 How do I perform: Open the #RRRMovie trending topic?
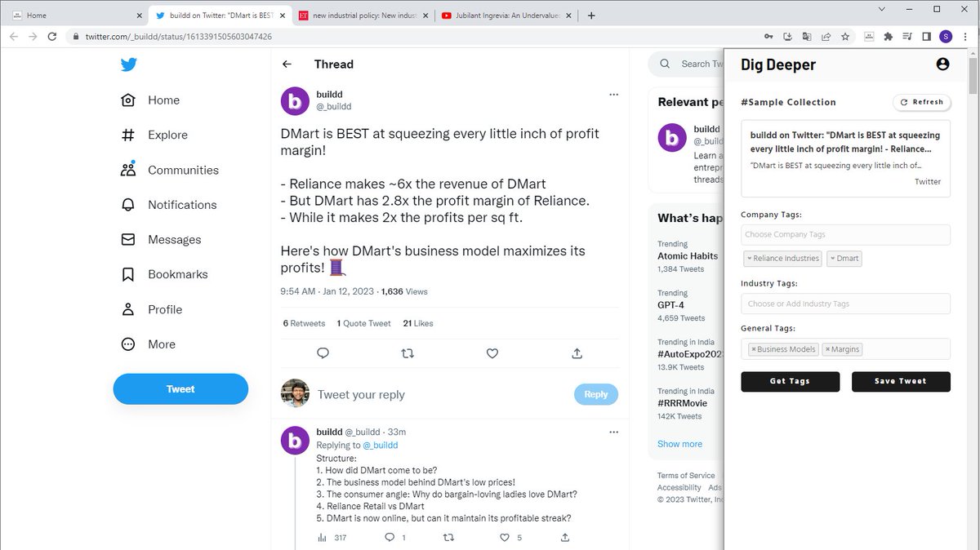click(x=682, y=403)
